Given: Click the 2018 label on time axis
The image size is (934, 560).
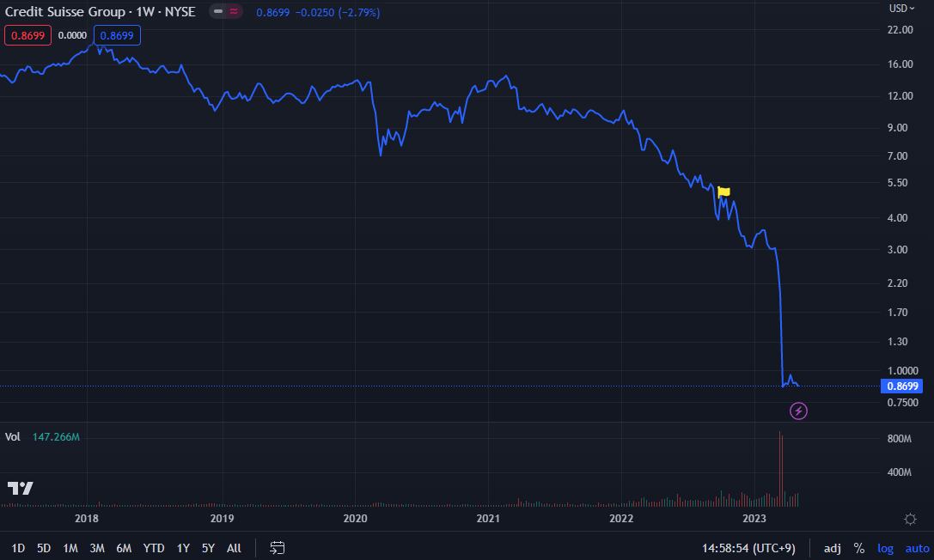Looking at the screenshot, I should point(87,518).
